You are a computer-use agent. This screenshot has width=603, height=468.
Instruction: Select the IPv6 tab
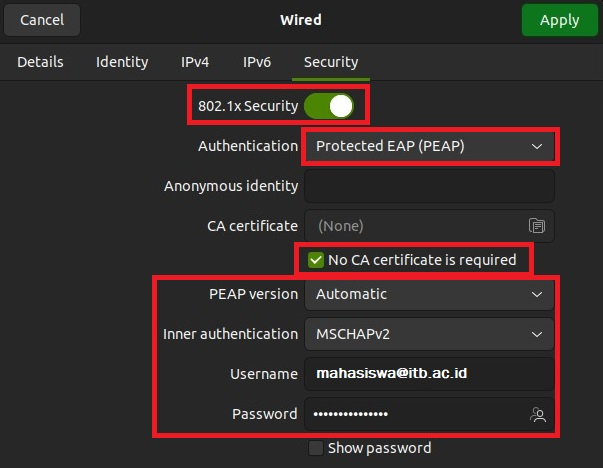point(257,62)
